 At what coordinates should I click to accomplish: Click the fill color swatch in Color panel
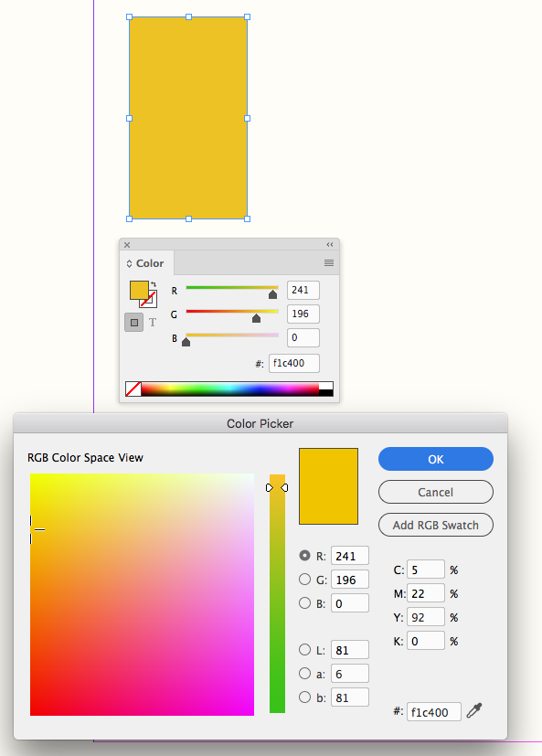pos(137,288)
